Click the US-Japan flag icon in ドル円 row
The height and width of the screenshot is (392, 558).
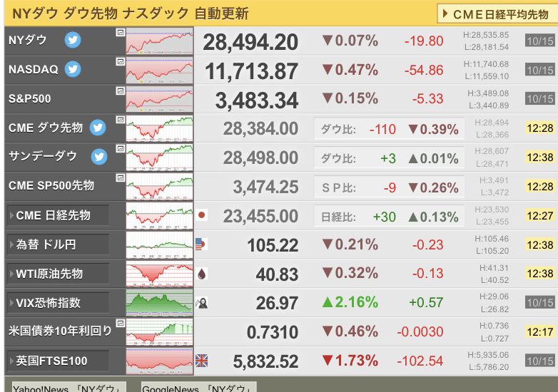point(201,244)
